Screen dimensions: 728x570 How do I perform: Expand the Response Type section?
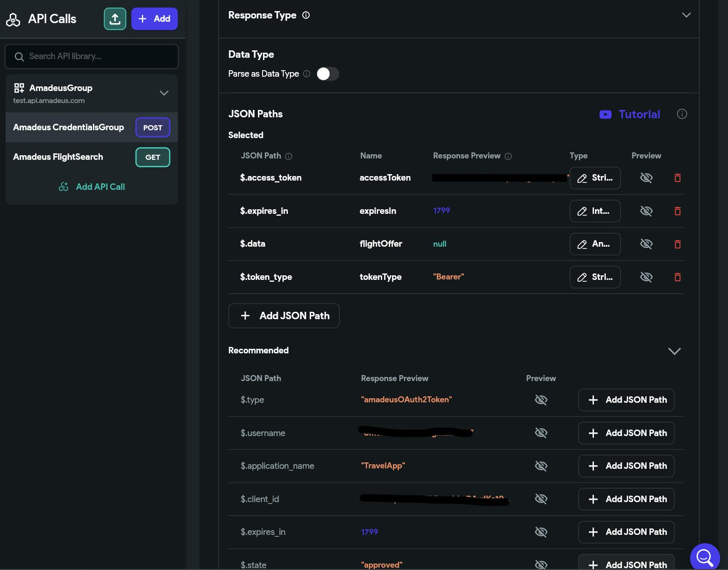coord(686,15)
